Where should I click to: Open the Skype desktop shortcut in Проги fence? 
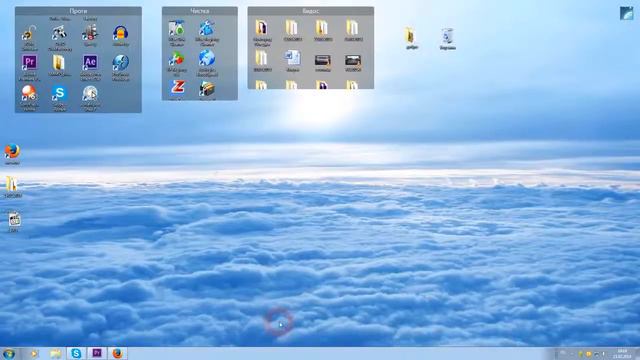click(60, 93)
